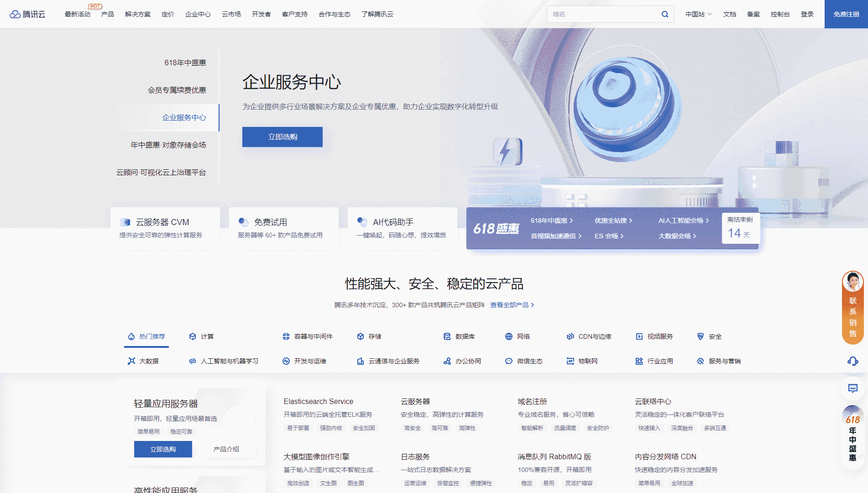Viewport: 868px width, 493px height.
Task: Click the 物联网 category icon
Action: 570,361
